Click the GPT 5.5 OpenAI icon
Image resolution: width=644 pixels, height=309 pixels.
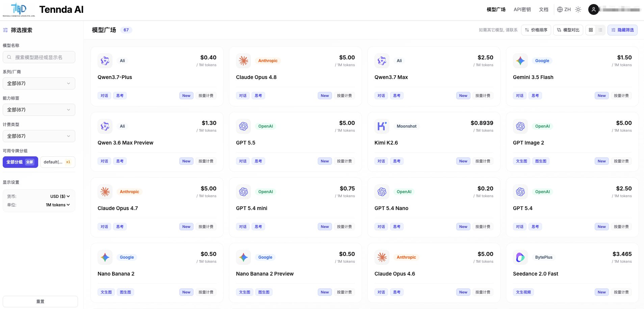tap(243, 126)
